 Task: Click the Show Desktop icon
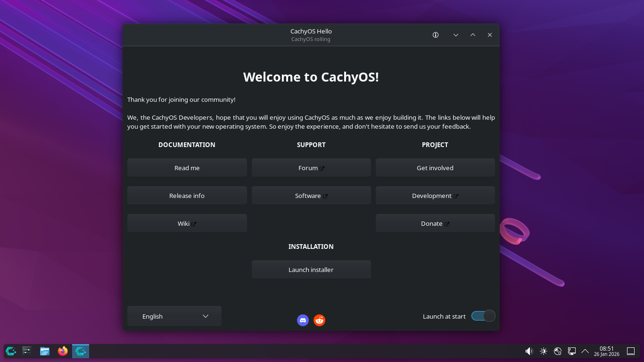click(631, 351)
